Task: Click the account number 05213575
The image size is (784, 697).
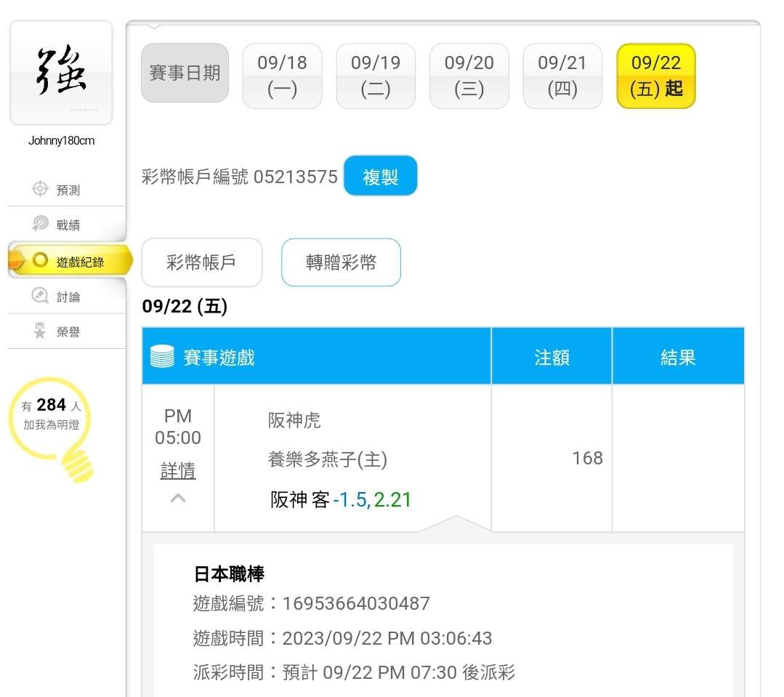Action: [x=296, y=177]
